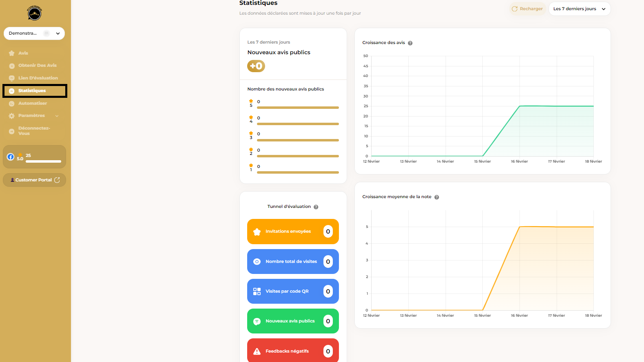Open the Automatiser section

(33, 103)
